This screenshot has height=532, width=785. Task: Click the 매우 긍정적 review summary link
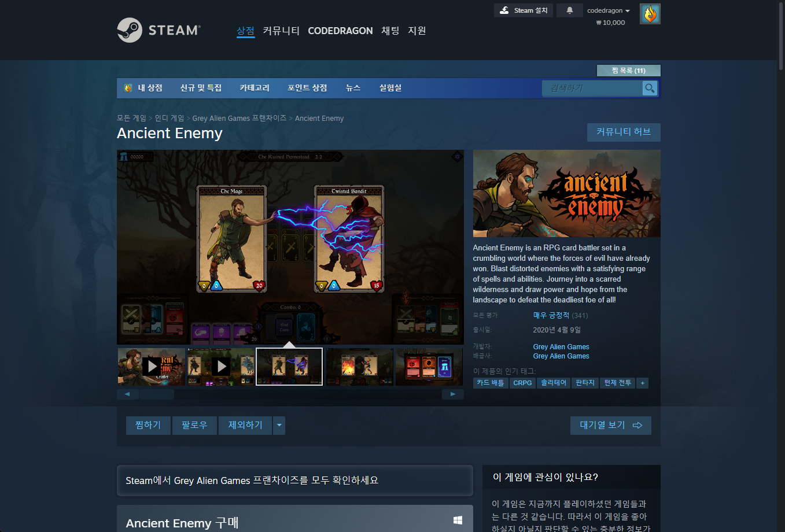pyautogui.click(x=551, y=315)
